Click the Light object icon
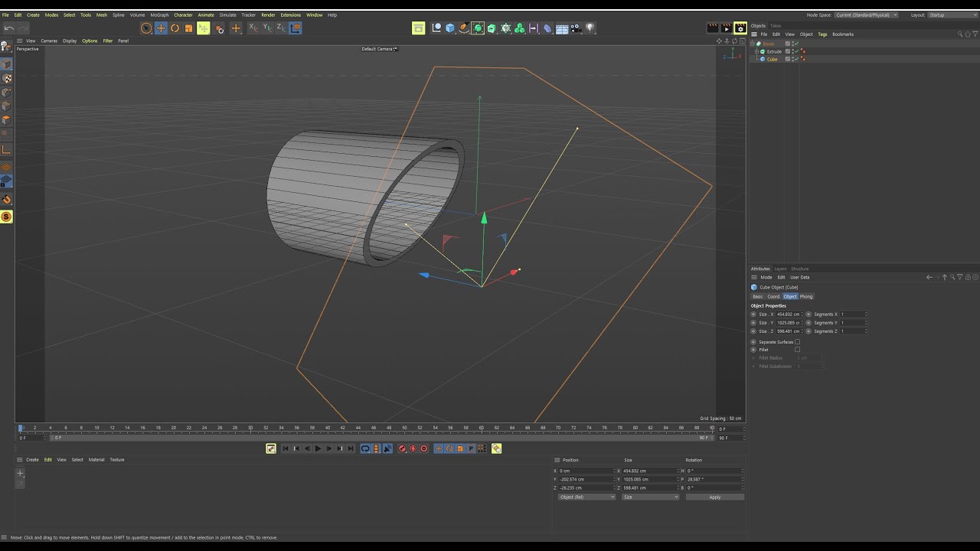 tap(590, 28)
